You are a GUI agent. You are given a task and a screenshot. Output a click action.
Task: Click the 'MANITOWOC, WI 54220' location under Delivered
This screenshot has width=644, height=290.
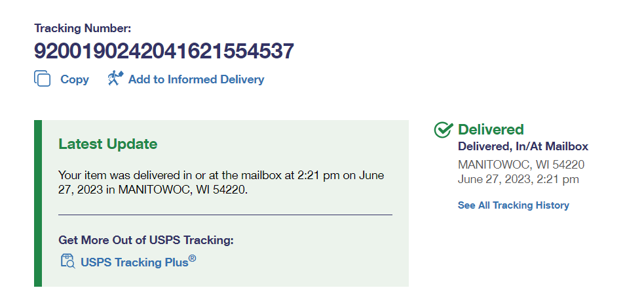point(521,165)
